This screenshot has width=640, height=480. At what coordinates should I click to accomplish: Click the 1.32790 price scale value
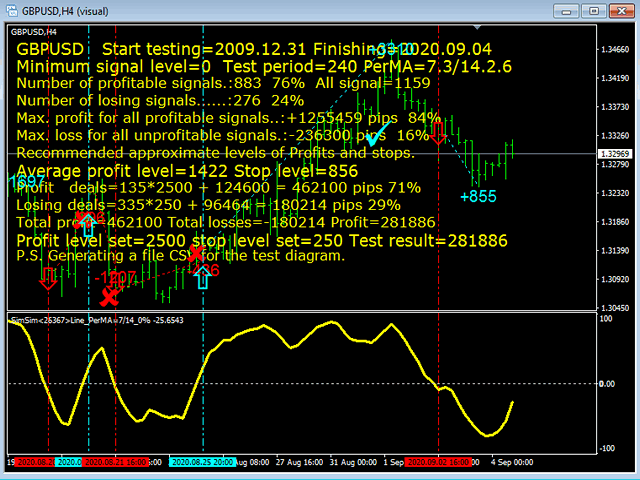coord(615,164)
